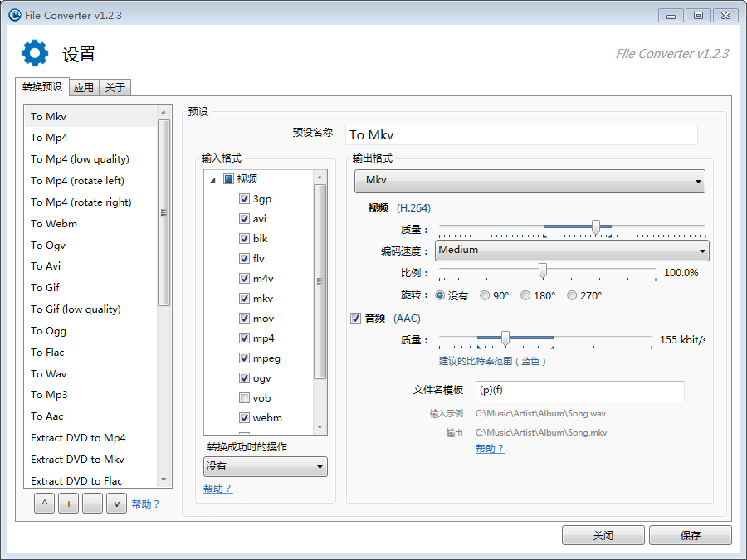Click the 帮助 link under file template
747x560 pixels.
coord(490,449)
